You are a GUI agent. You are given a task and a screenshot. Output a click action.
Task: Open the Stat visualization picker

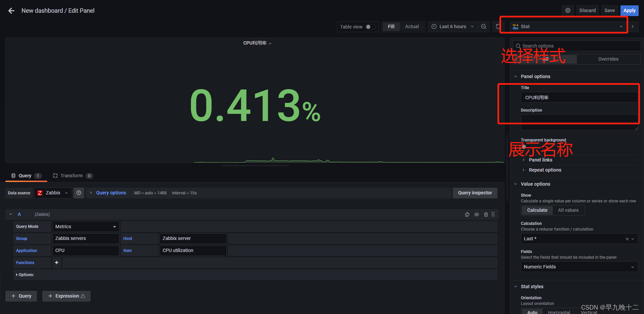[569, 26]
